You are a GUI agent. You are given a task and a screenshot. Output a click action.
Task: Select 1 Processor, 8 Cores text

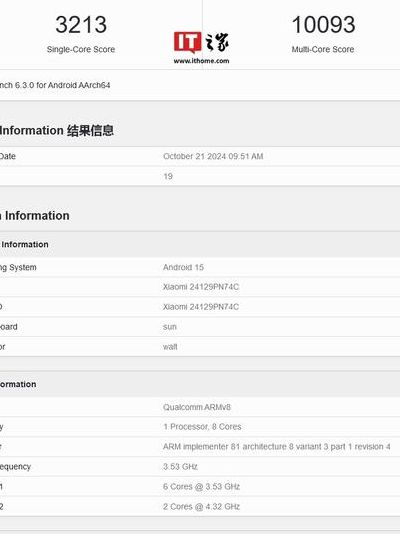tap(202, 427)
